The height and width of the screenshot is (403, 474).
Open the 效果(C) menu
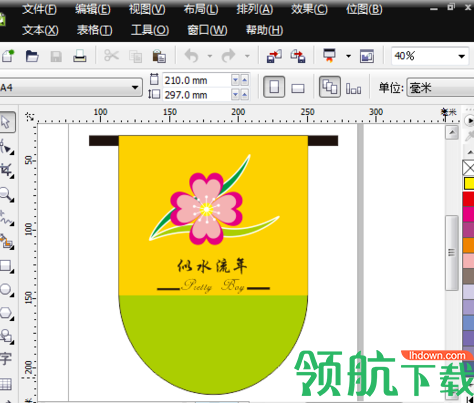click(x=309, y=10)
